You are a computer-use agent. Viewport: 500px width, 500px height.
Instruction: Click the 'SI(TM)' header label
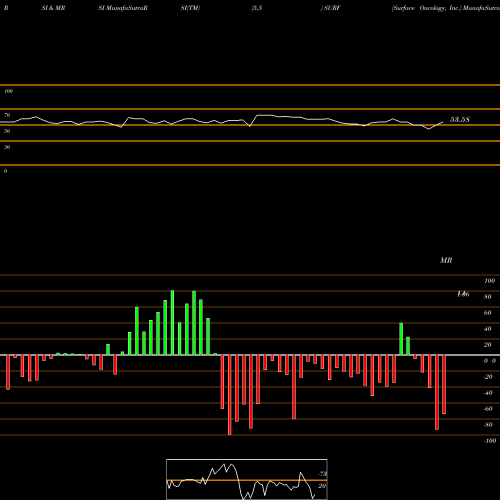point(190,8)
